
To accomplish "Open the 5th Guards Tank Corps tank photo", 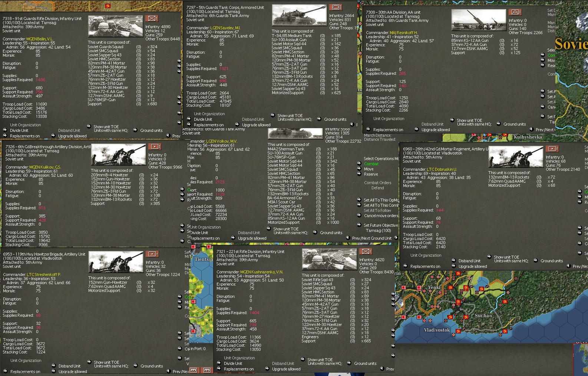I will point(300,15).
